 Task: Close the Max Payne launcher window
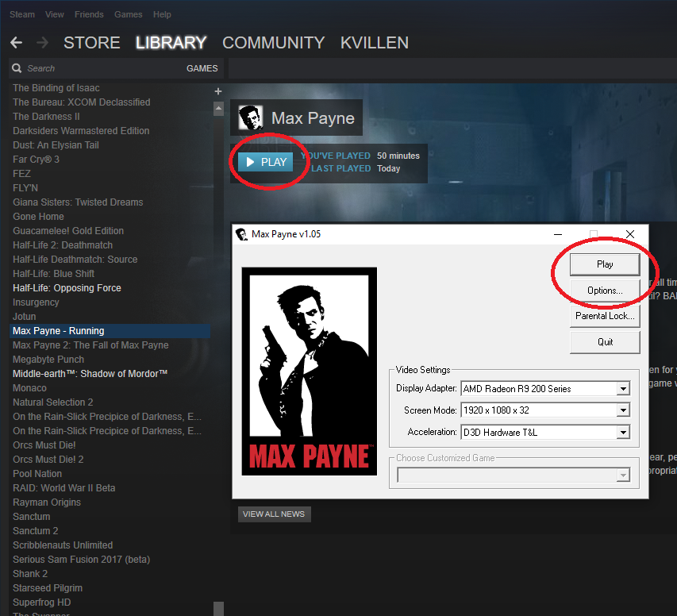tap(630, 234)
